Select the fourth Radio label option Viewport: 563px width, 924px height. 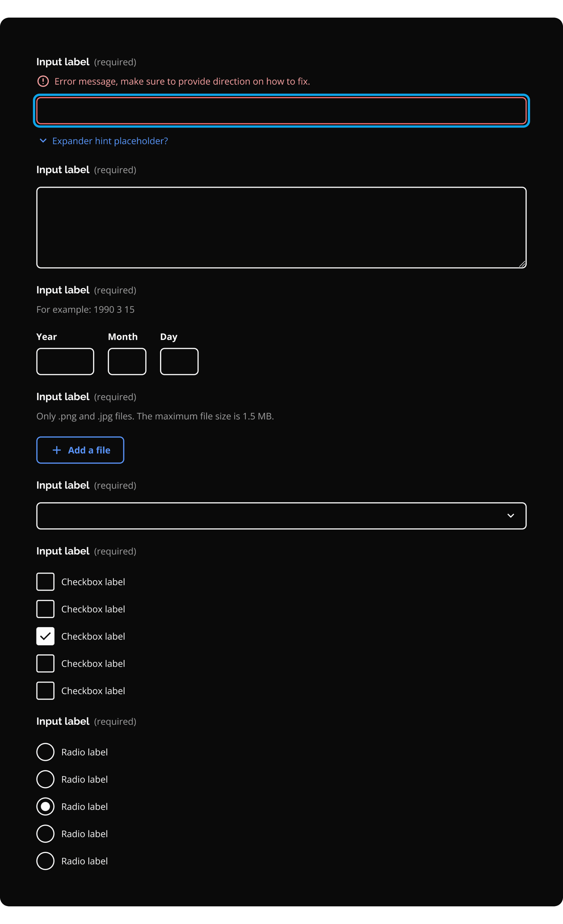(x=45, y=834)
